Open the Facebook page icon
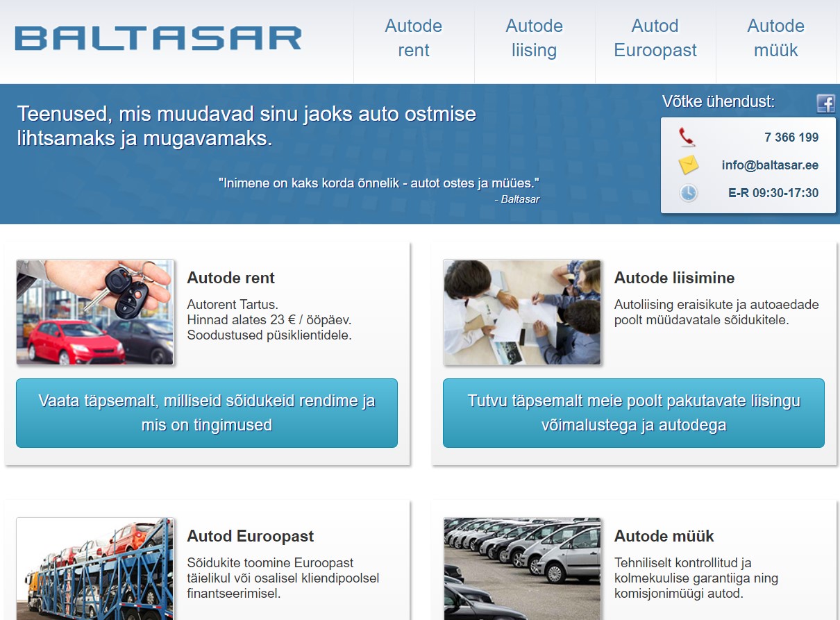 [x=825, y=103]
